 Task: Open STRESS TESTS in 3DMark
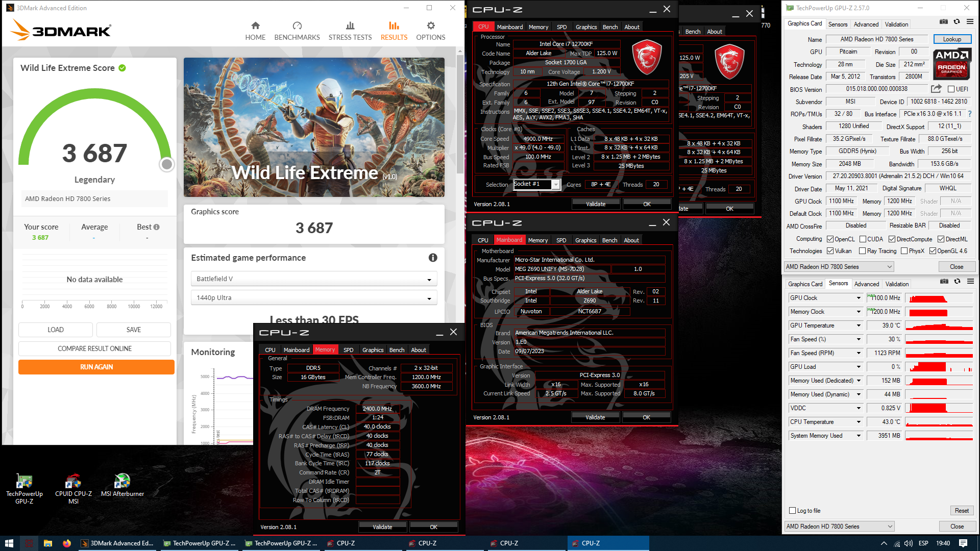click(350, 31)
